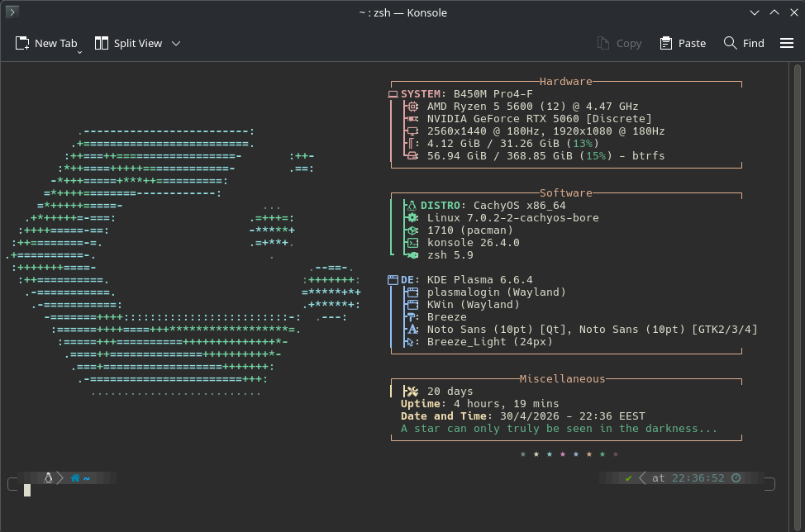
Task: Click the Tux icon in the prompt
Action: pyautogui.click(x=48, y=478)
